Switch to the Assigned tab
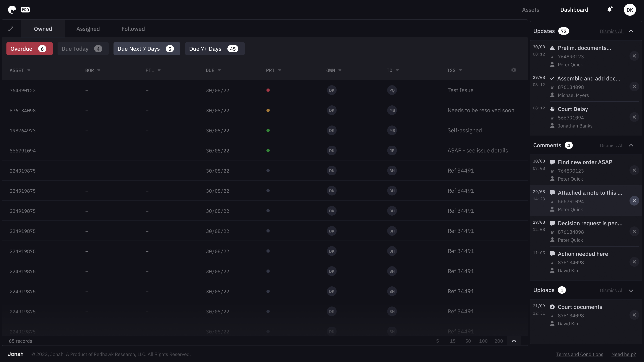The height and width of the screenshot is (362, 644). [x=88, y=29]
